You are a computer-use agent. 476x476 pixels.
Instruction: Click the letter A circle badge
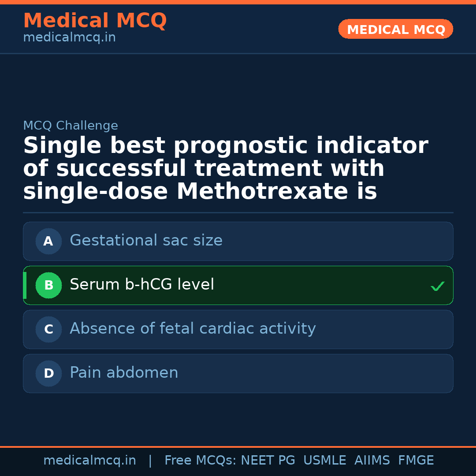[48, 241]
